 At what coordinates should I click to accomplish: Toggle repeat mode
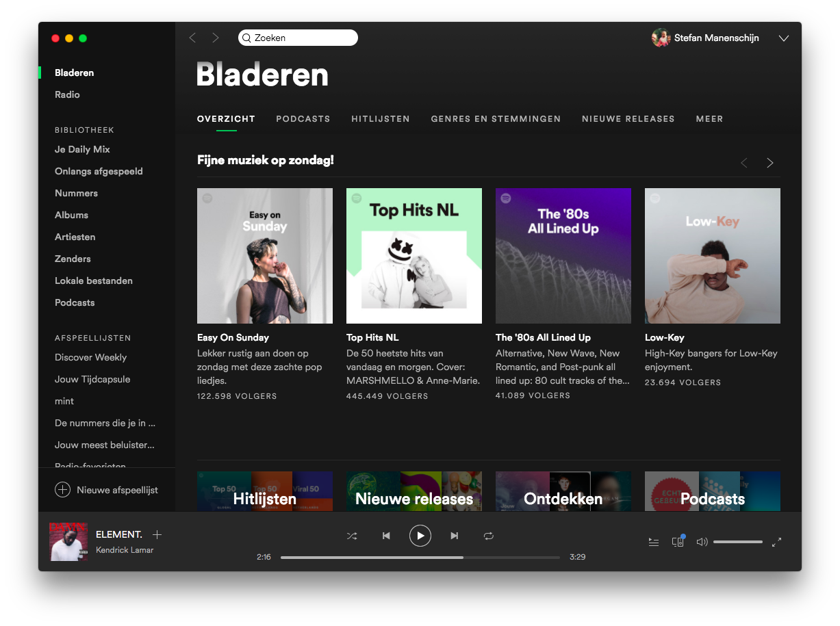[x=488, y=536]
